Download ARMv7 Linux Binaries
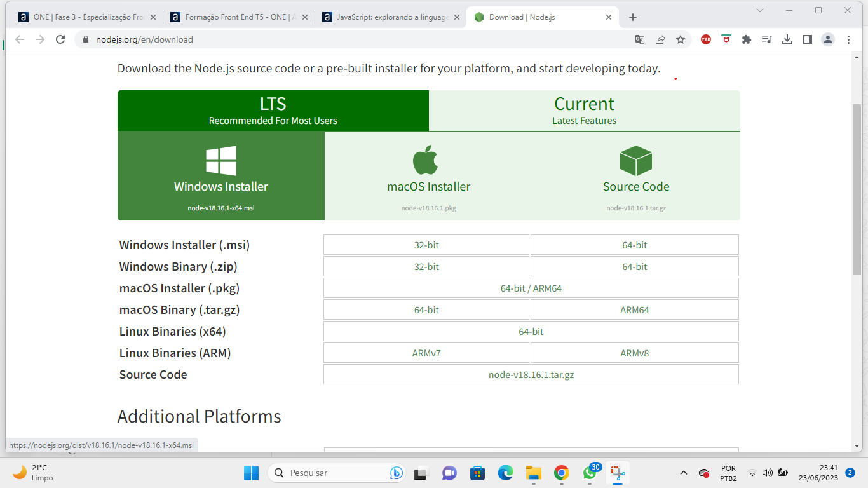 [x=426, y=353]
